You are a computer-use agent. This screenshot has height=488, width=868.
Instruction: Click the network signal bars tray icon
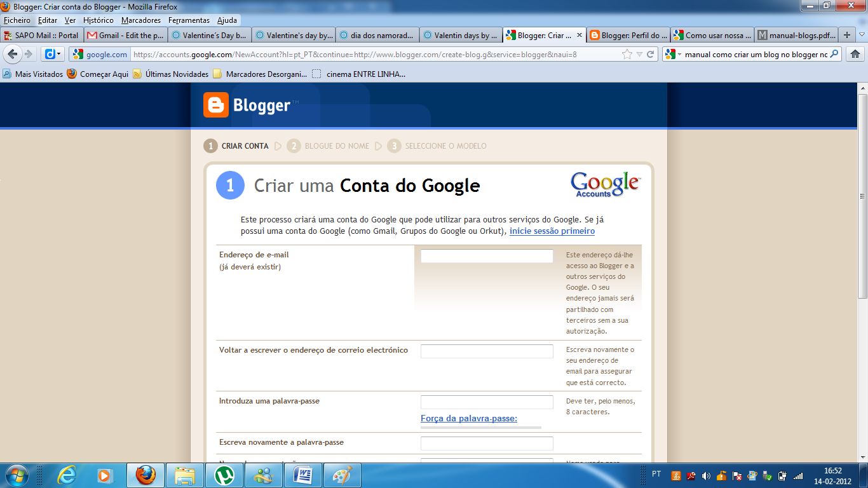[x=798, y=475]
